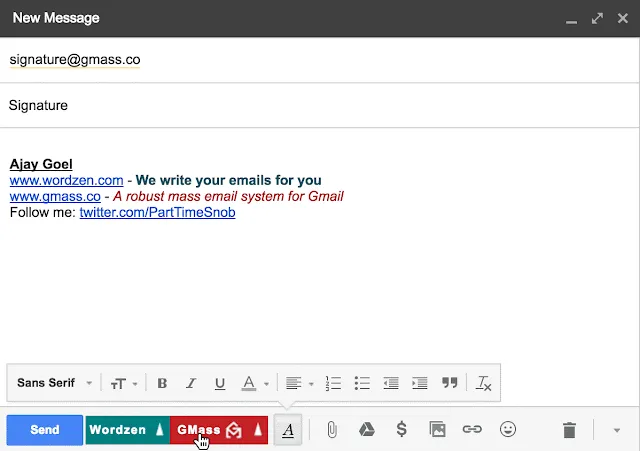This screenshot has width=640, height=451.
Task: Apply Underline formatting
Action: point(220,383)
